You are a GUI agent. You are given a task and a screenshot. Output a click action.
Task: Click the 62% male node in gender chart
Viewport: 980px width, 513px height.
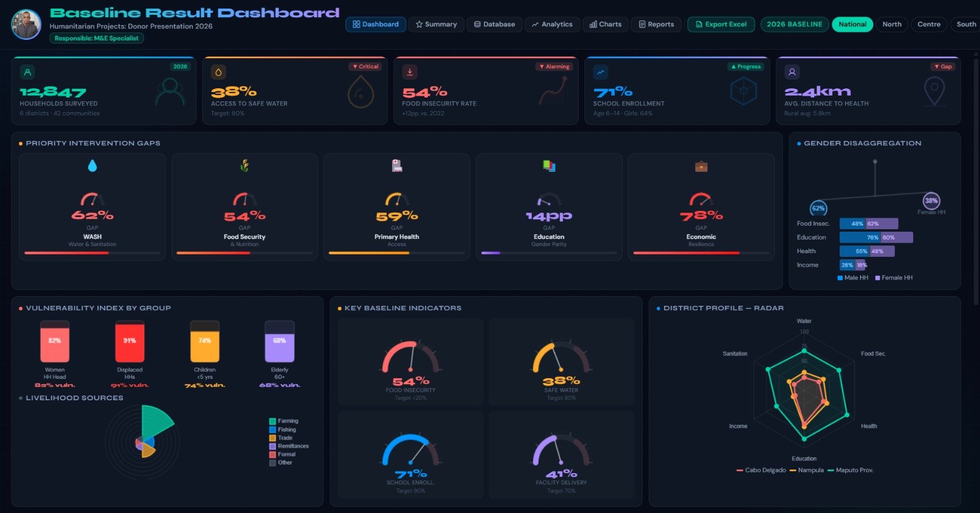point(818,208)
